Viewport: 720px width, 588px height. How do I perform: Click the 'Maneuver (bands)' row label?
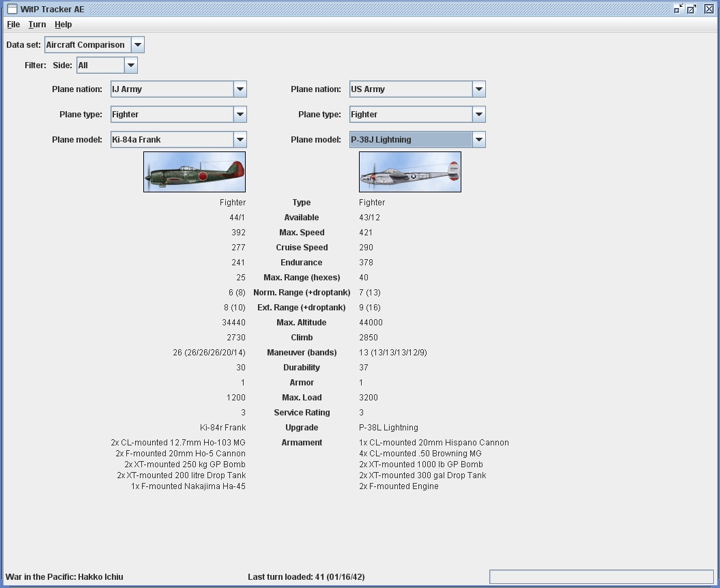click(x=302, y=353)
